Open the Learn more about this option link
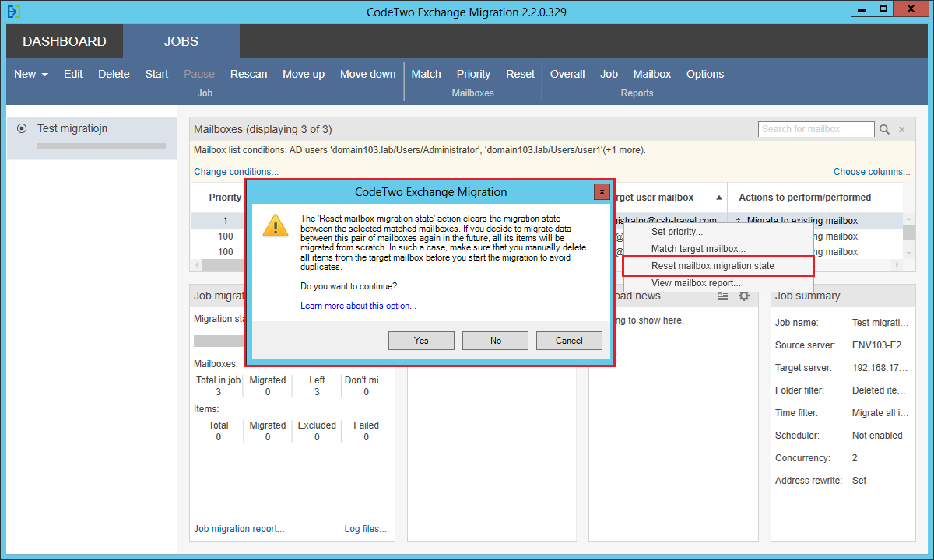This screenshot has width=934, height=560. point(358,305)
